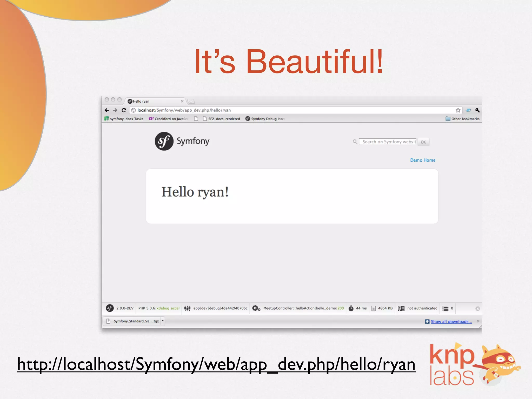Click the xdebug label in debug toolbar
This screenshot has width=532, height=399.
click(163, 308)
